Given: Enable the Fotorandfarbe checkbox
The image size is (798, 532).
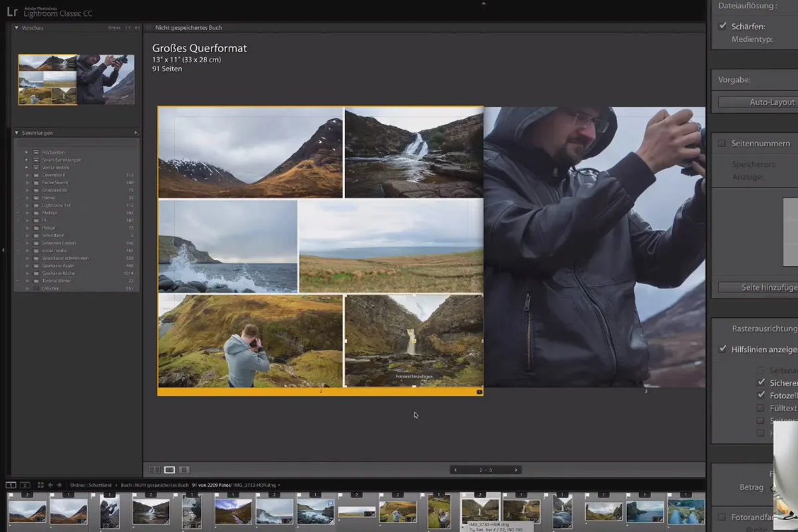Looking at the screenshot, I should click(x=722, y=517).
